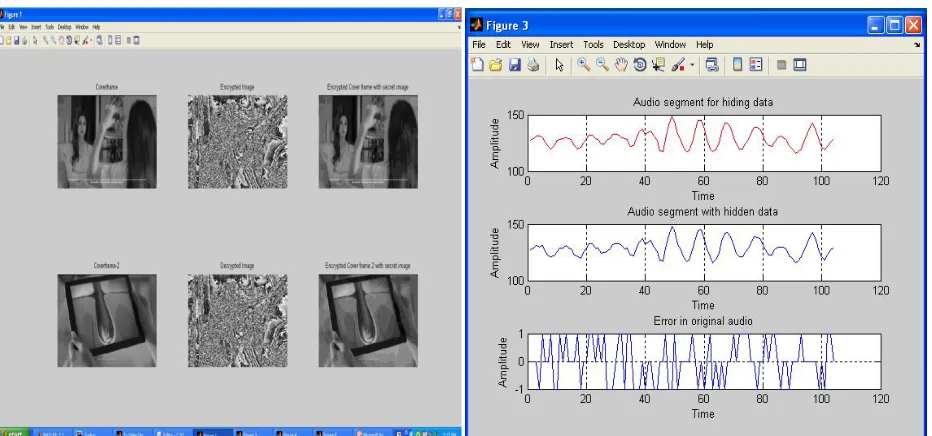Click the Coverframe image in Figure 1

[x=107, y=141]
